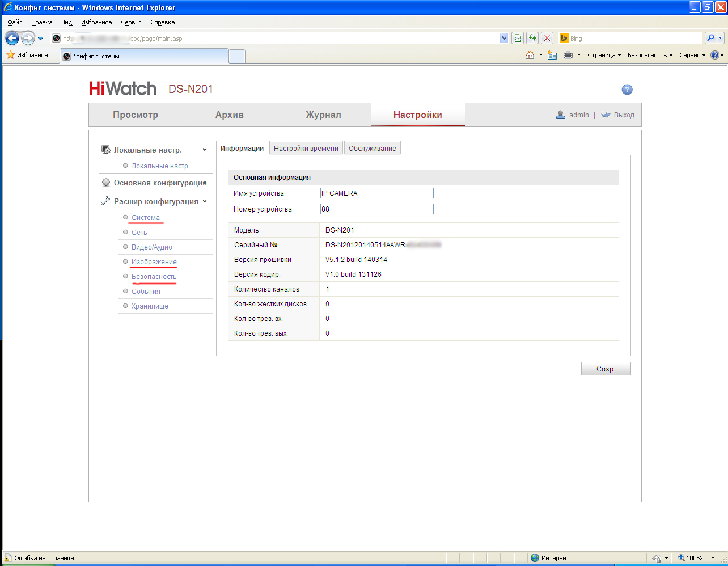Viewport: 728px width, 566px height.
Task: Click the Bing search magnifier icon
Action: [x=710, y=39]
